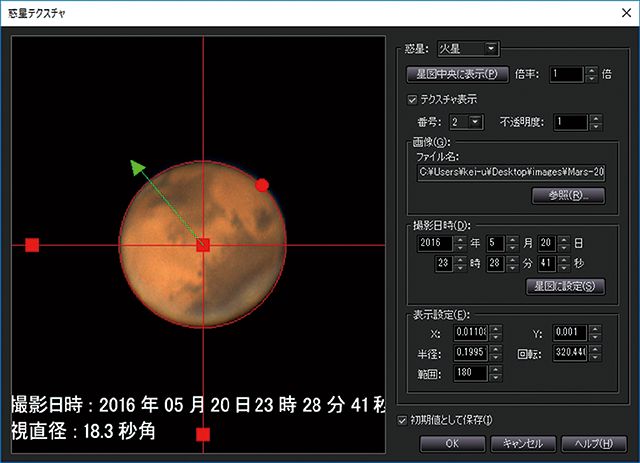640x463 pixels.
Task: Click the ファイル名 path input field
Action: point(511,172)
